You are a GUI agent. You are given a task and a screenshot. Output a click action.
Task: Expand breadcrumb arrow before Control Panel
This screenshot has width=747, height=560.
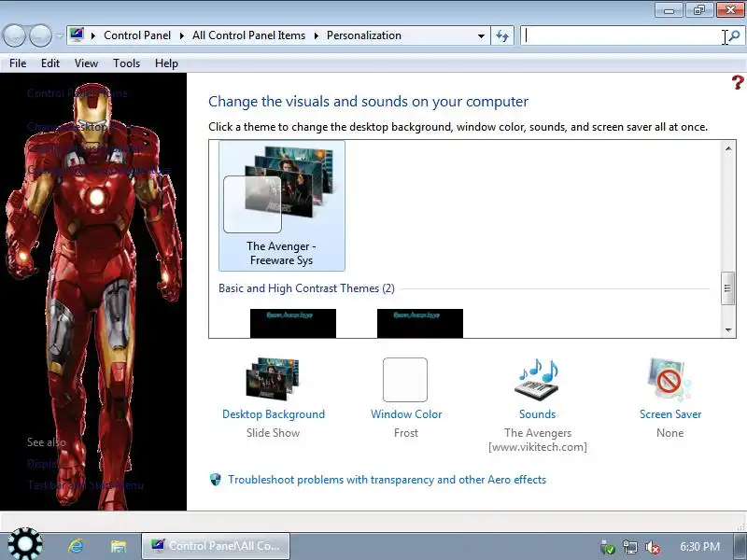[93, 35]
